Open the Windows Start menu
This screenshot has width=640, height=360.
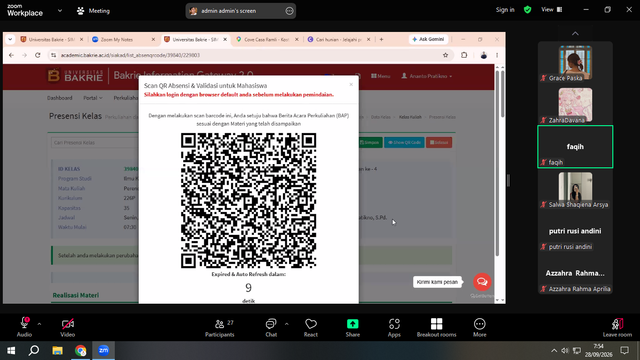coord(11,351)
